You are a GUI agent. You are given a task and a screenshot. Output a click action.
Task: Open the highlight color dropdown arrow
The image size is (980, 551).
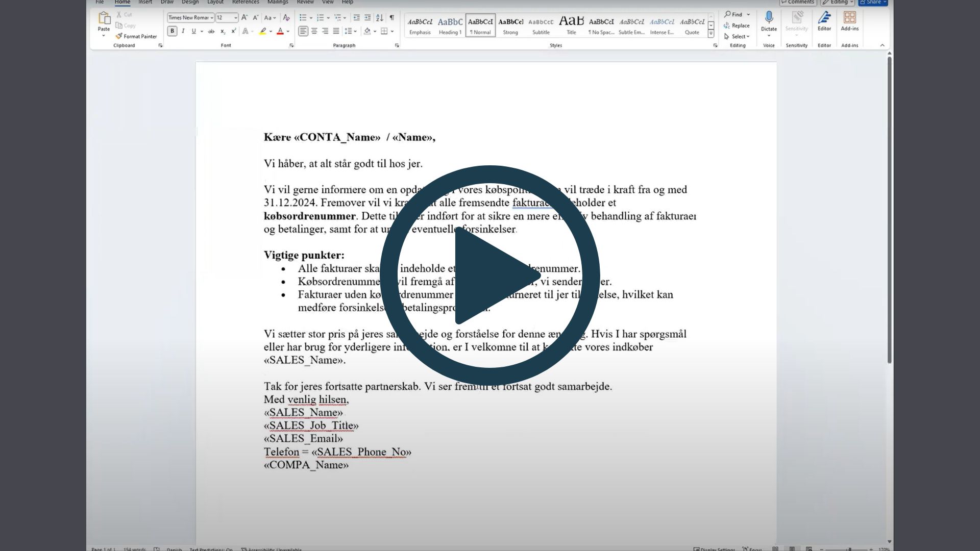click(271, 31)
